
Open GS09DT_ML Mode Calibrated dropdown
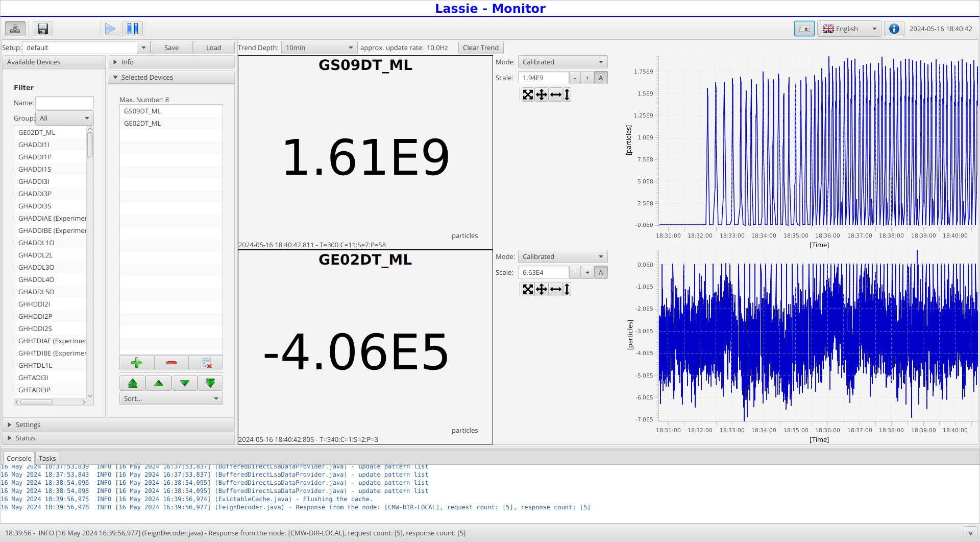[x=562, y=62]
